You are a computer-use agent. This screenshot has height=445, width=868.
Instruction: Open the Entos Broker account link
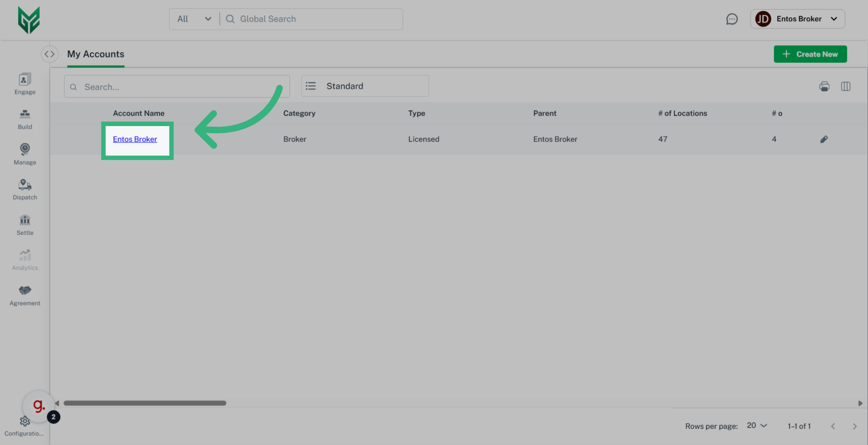135,139
